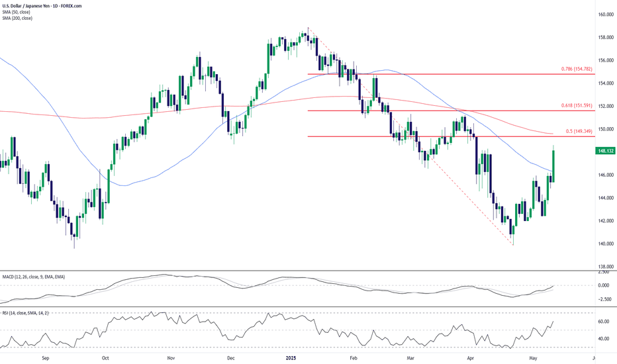Click the U.S. Dollar / Japanese Yen chart title
617x364 pixels.
[42, 6]
